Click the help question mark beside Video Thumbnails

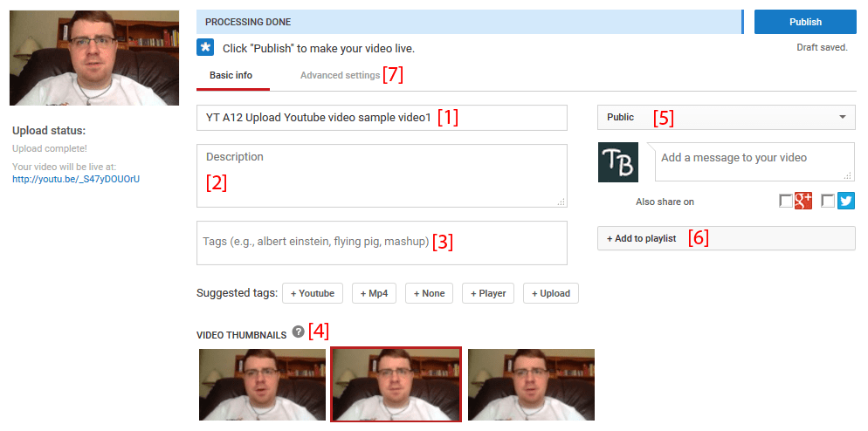pyautogui.click(x=299, y=332)
